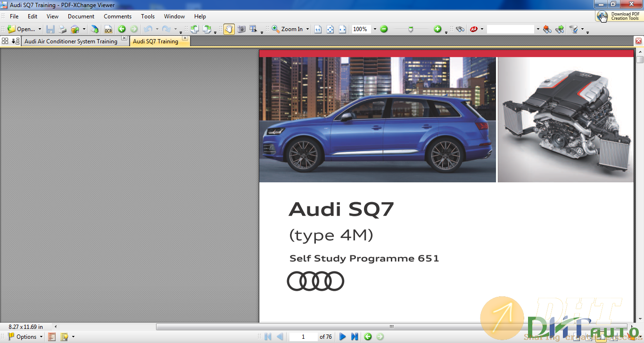Select the text Select tool

click(x=253, y=29)
